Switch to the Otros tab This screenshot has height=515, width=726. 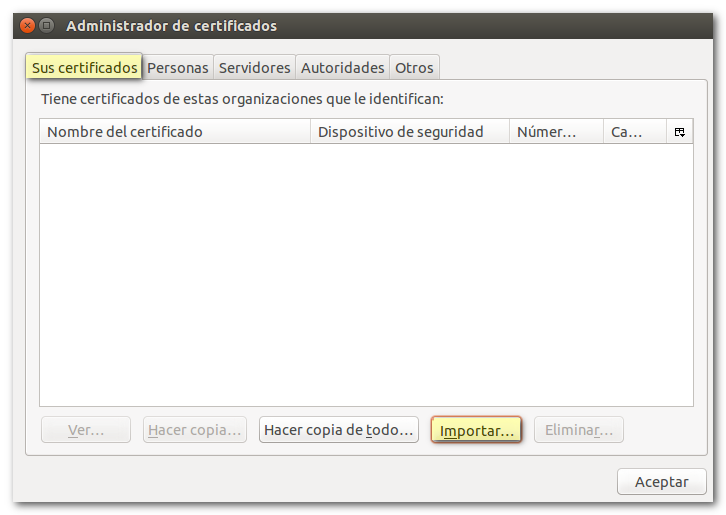414,68
